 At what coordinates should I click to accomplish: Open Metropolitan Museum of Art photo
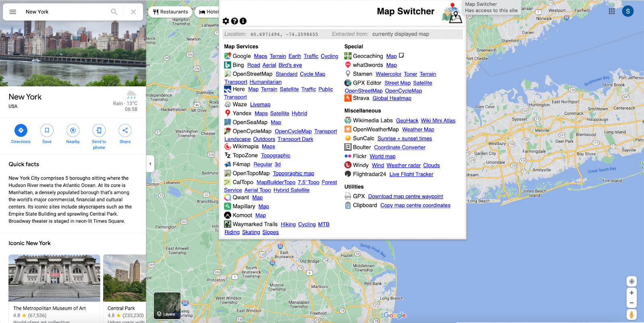(54, 278)
